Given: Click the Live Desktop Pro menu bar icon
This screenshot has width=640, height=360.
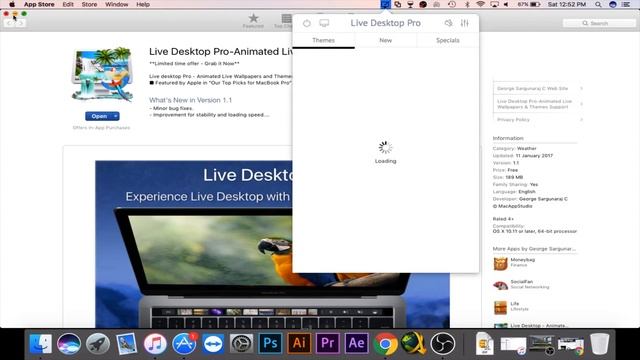Looking at the screenshot, I should [x=385, y=4].
